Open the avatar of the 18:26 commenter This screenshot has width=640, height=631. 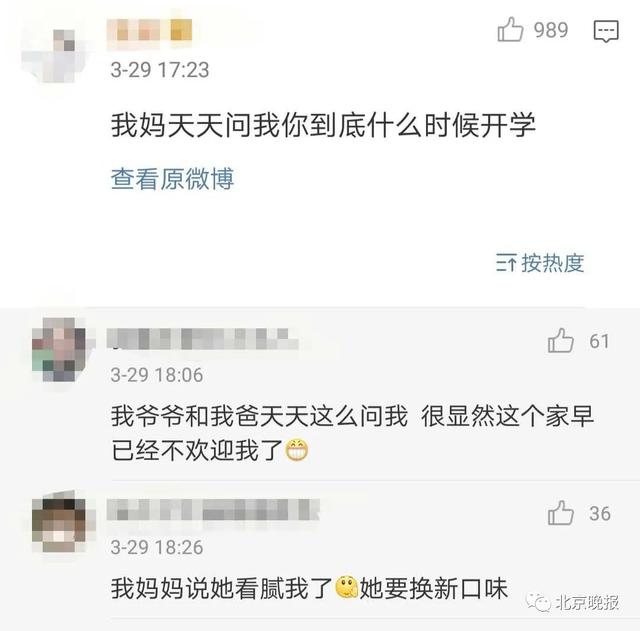(x=60, y=521)
